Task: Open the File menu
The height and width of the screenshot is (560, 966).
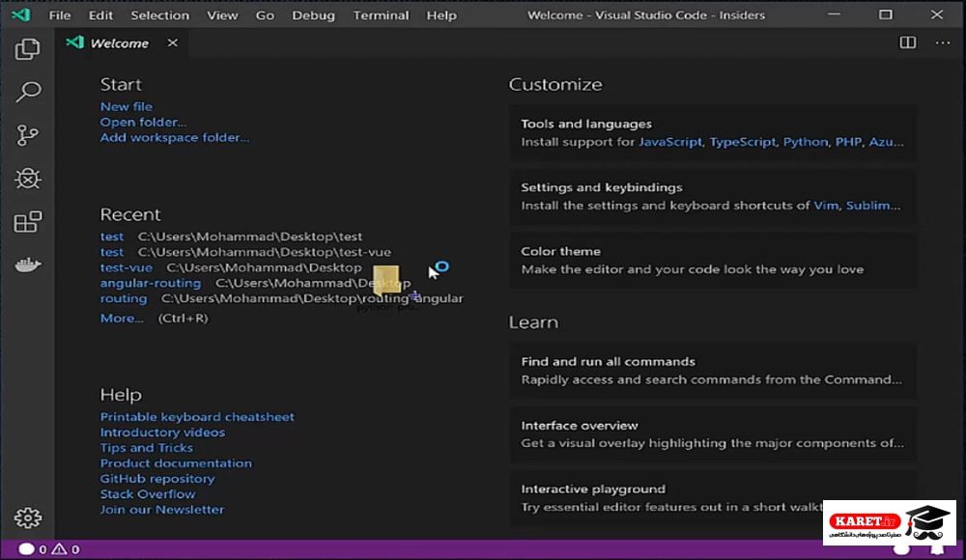Action: coord(60,15)
